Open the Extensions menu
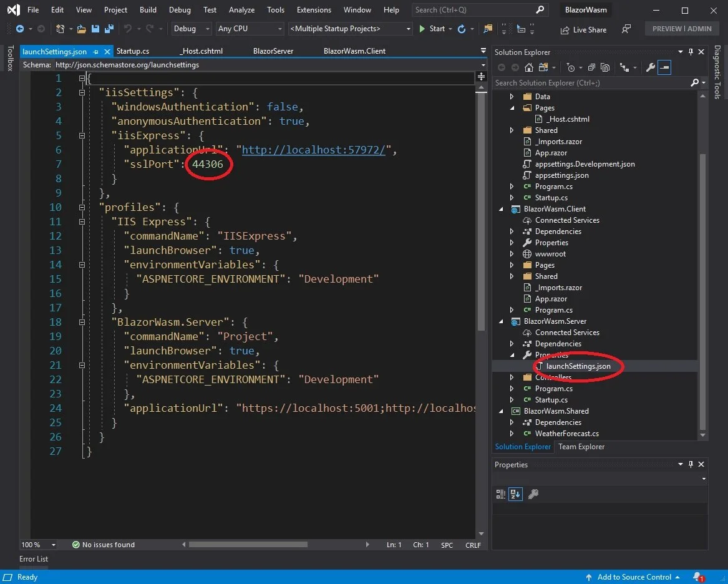This screenshot has width=728, height=584. (314, 10)
